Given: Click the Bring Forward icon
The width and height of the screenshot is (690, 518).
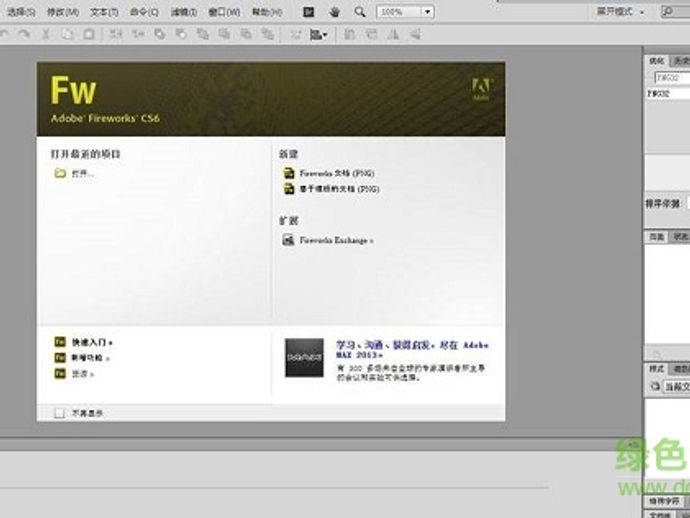Looking at the screenshot, I should 224,34.
